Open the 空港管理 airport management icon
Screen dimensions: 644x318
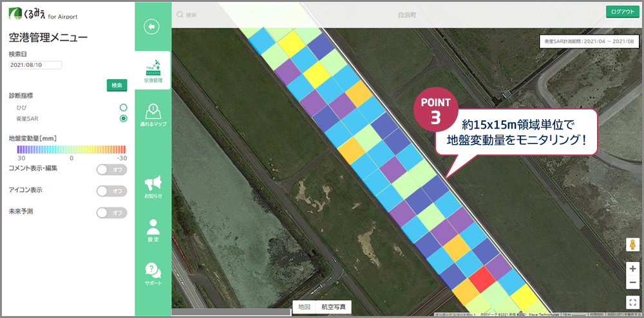(x=153, y=70)
